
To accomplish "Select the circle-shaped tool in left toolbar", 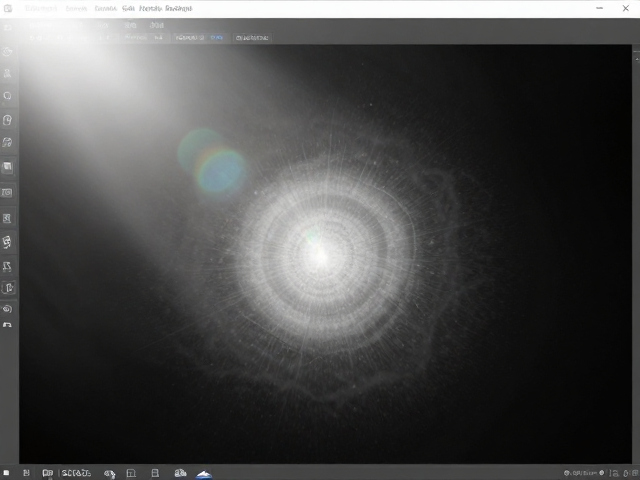I will (x=7, y=96).
